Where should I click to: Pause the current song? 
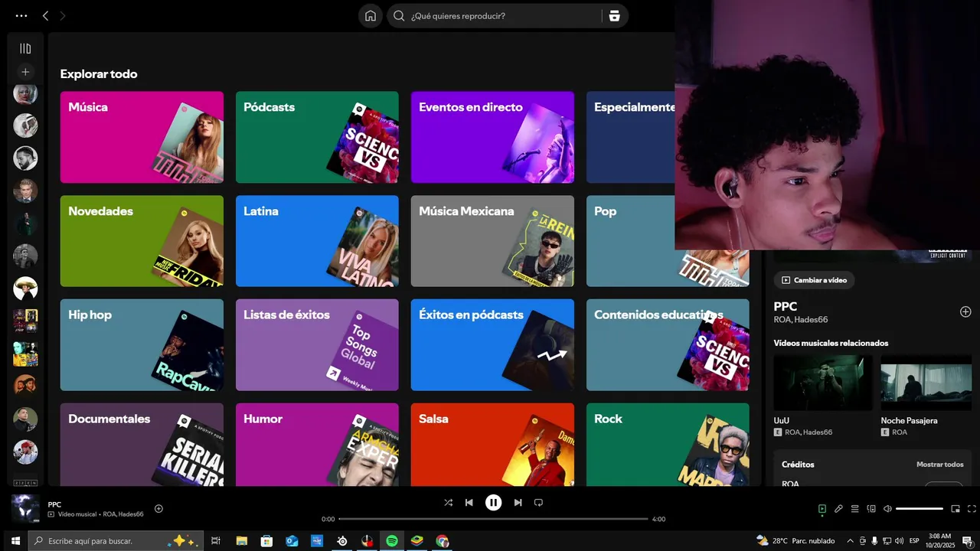tap(493, 502)
